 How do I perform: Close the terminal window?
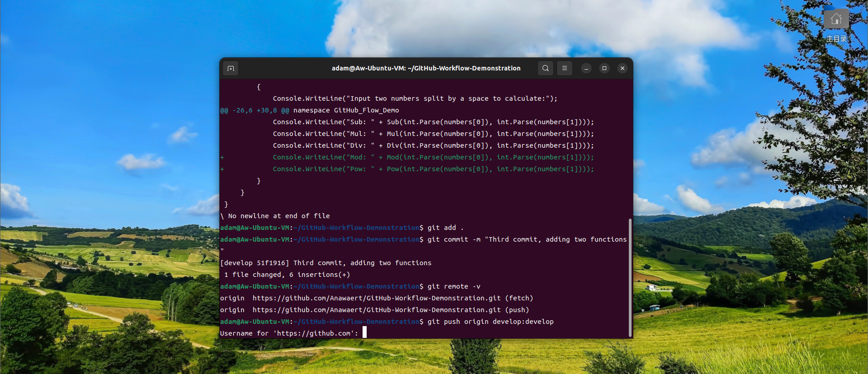[x=622, y=68]
